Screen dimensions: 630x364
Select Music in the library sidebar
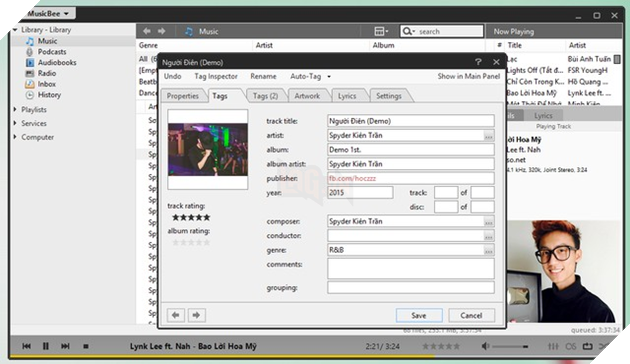[x=47, y=41]
